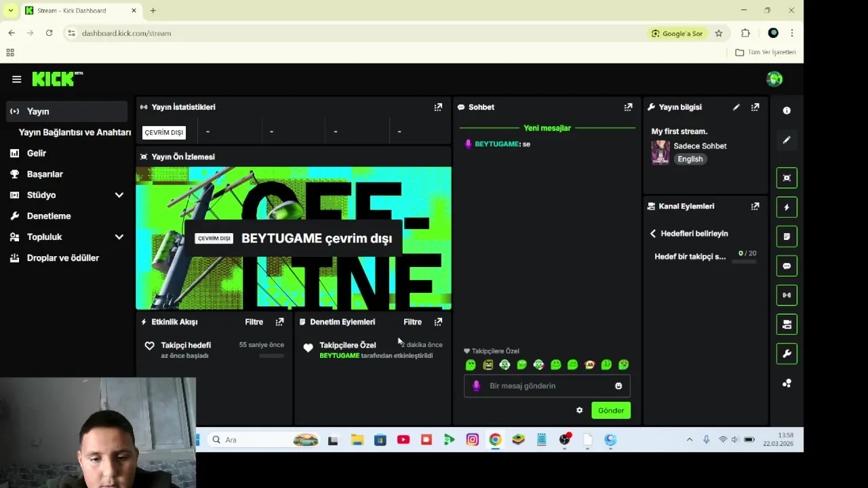Open the info icon in right sidebar
This screenshot has height=488, width=868.
(x=787, y=110)
